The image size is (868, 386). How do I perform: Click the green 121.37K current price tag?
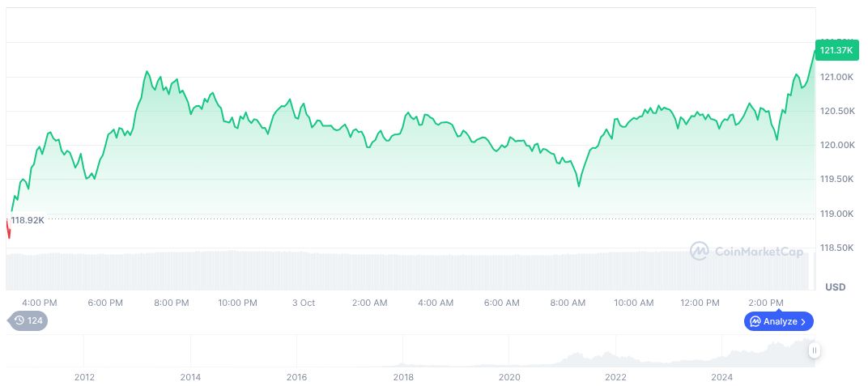pos(836,50)
